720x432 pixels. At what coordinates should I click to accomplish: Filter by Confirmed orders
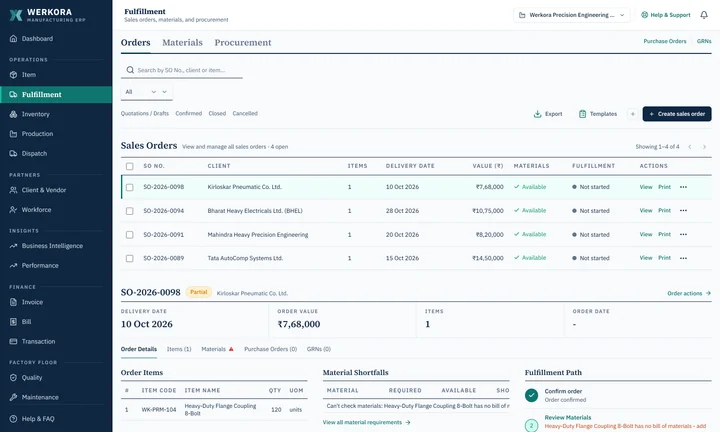pyautogui.click(x=188, y=113)
